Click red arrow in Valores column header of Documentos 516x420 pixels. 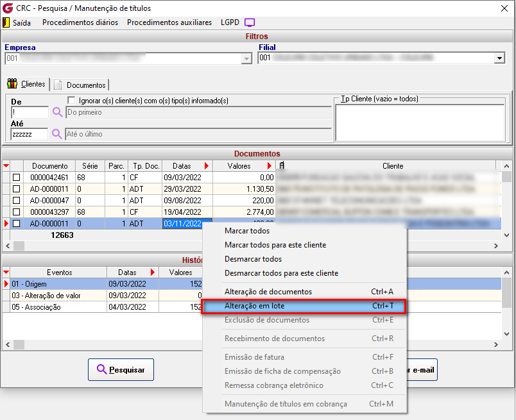[269, 166]
